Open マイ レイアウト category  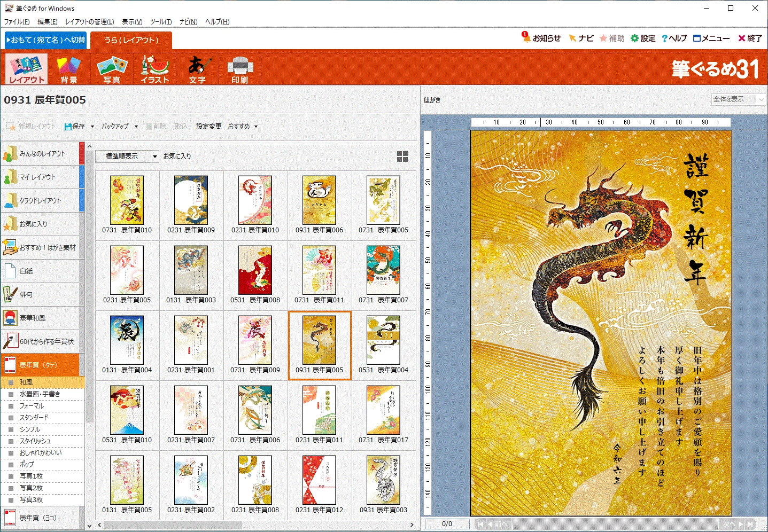tap(42, 177)
